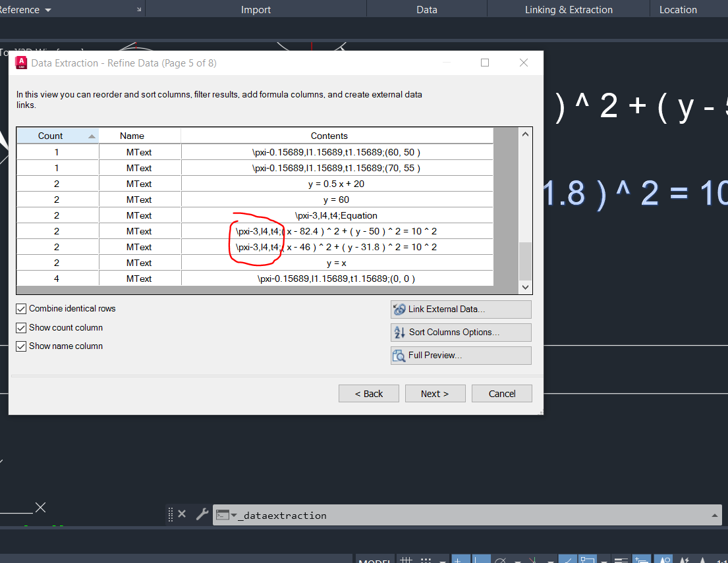
Task: Click the table vertical scrollbar thumb
Action: (525, 261)
